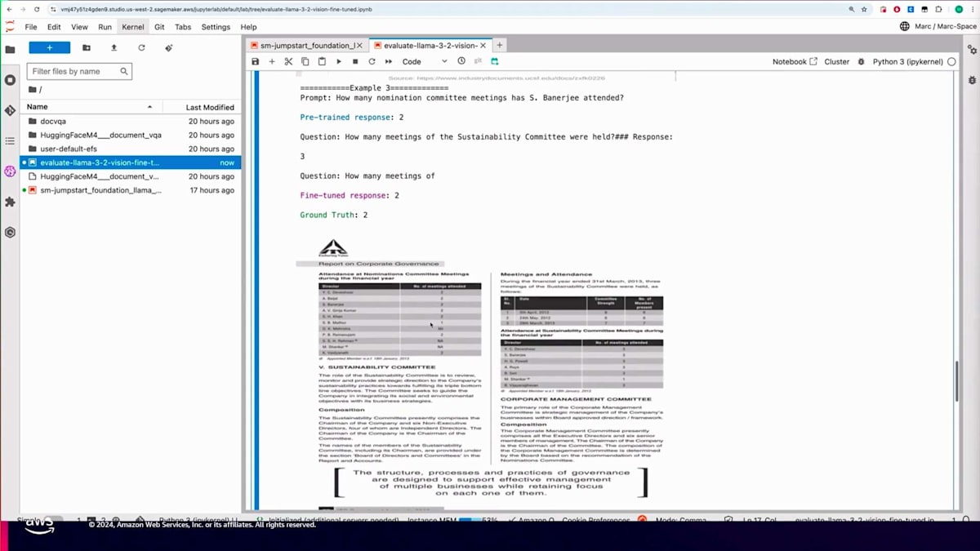
Task: Create a new folder in file browser
Action: 87,48
